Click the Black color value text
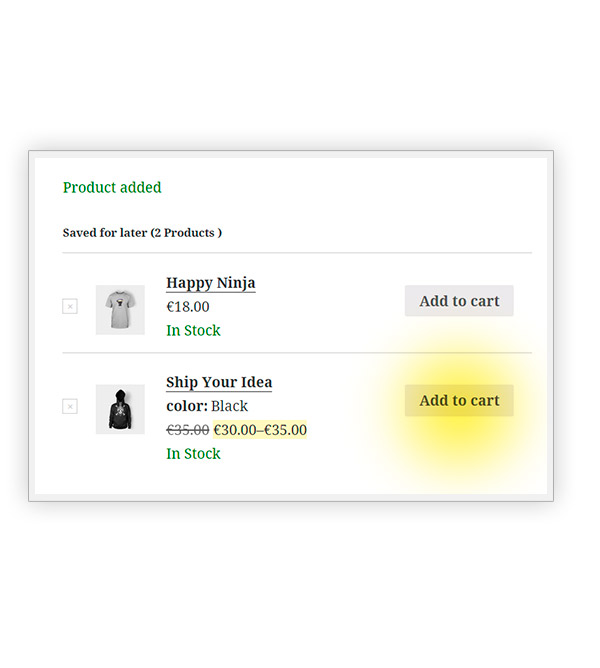Viewport: 600px width, 668px height. point(230,406)
